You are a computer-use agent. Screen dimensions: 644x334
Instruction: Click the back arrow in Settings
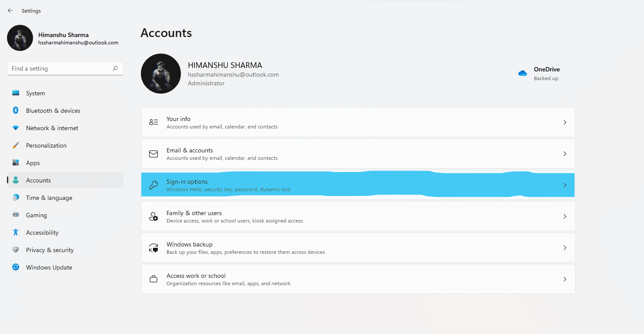tap(10, 10)
